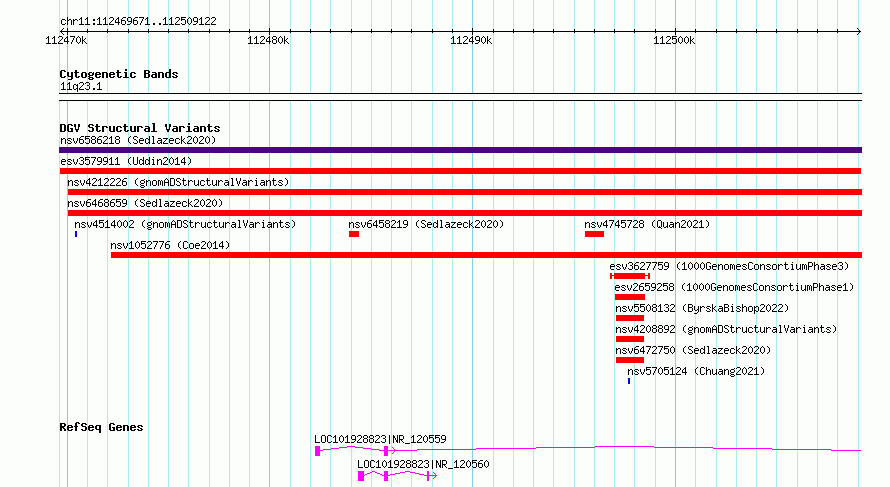This screenshot has height=487, width=890.
Task: Open nsv4208892 (gnomADStructuralVariants) label
Action: (x=726, y=329)
